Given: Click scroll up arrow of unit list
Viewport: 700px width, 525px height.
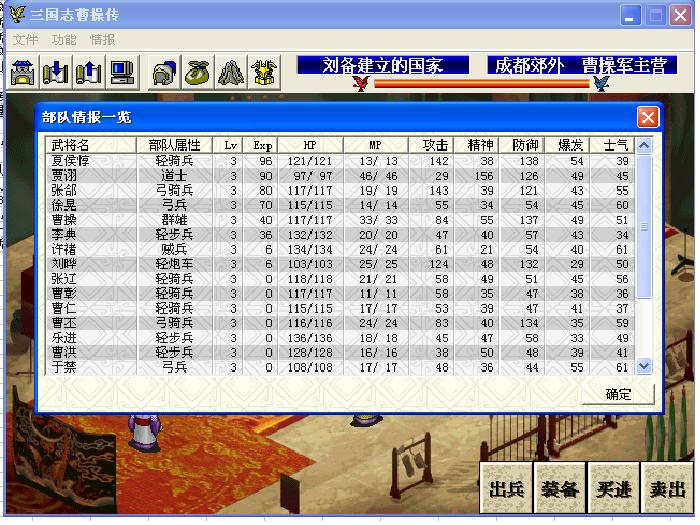Looking at the screenshot, I should (644, 146).
